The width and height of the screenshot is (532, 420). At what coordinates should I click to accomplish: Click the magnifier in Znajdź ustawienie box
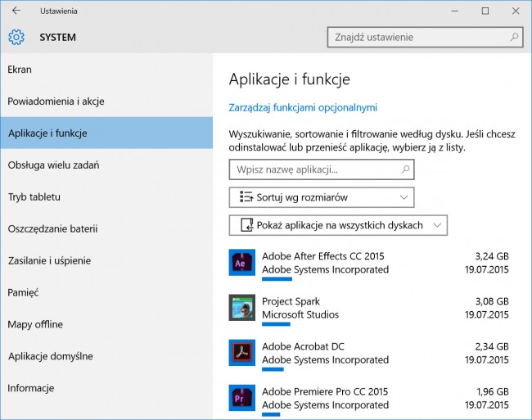coord(514,37)
